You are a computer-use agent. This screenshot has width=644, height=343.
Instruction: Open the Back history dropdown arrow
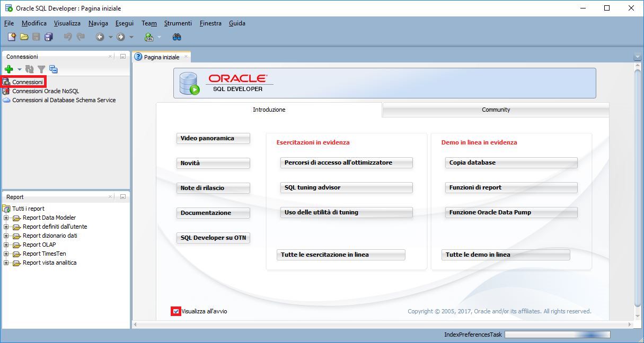(110, 37)
